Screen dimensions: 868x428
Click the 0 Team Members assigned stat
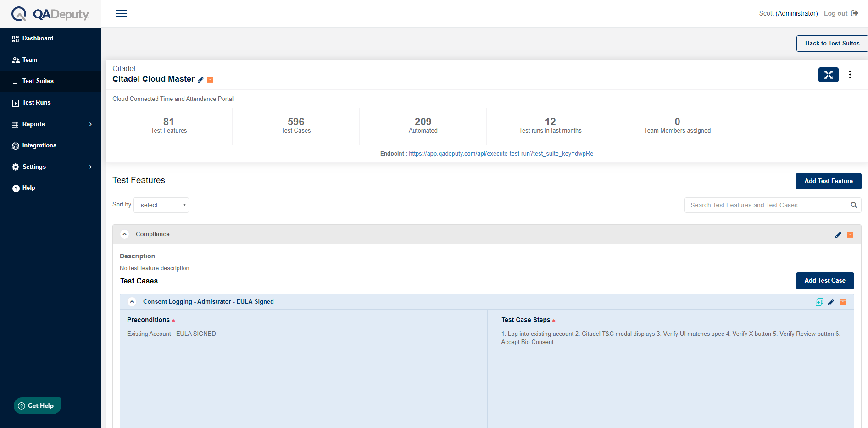(677, 126)
